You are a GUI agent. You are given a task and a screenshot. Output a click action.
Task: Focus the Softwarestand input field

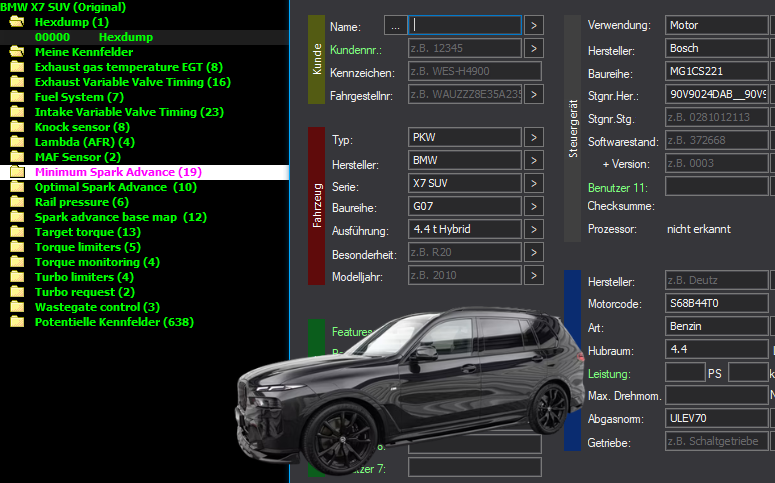pyautogui.click(x=717, y=140)
